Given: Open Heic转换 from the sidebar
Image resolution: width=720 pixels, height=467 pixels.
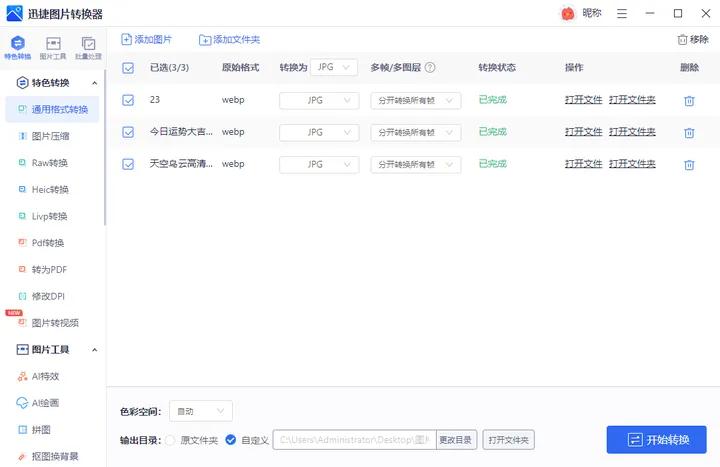Looking at the screenshot, I should 50,189.
